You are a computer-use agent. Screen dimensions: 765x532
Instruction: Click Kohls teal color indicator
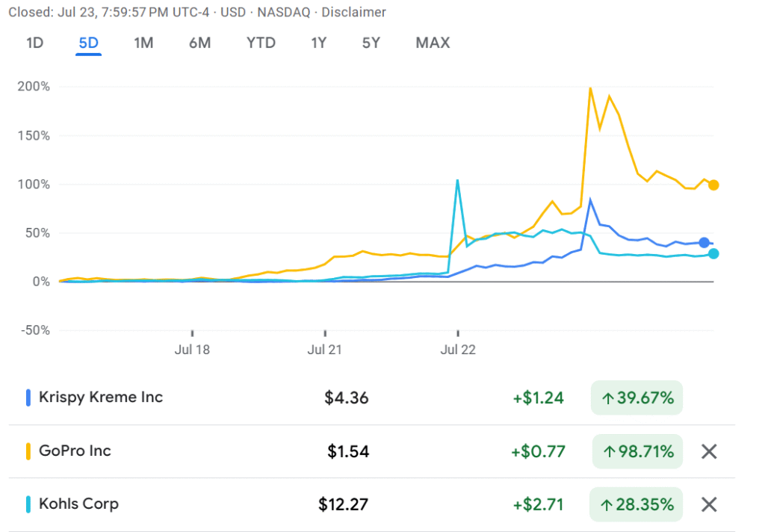click(x=28, y=504)
